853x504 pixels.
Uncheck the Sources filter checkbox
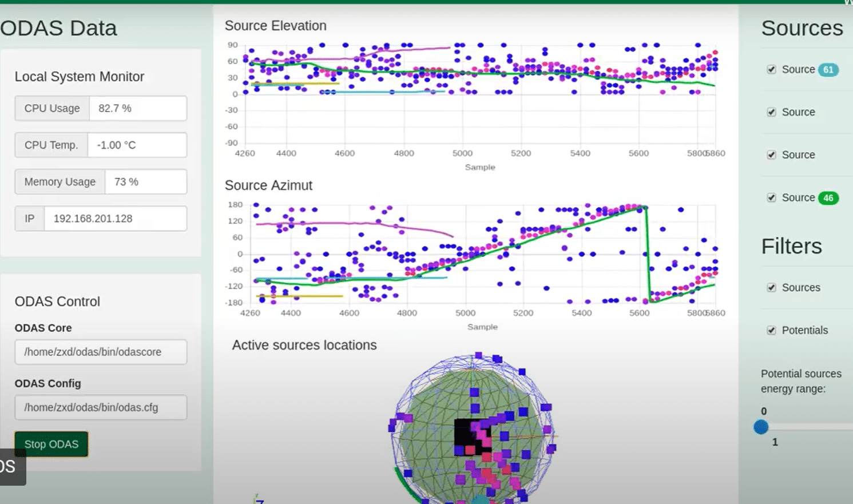(771, 288)
